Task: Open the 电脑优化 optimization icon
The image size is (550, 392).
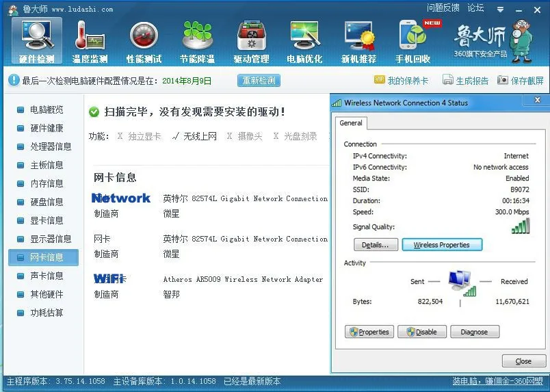Action: tap(304, 41)
